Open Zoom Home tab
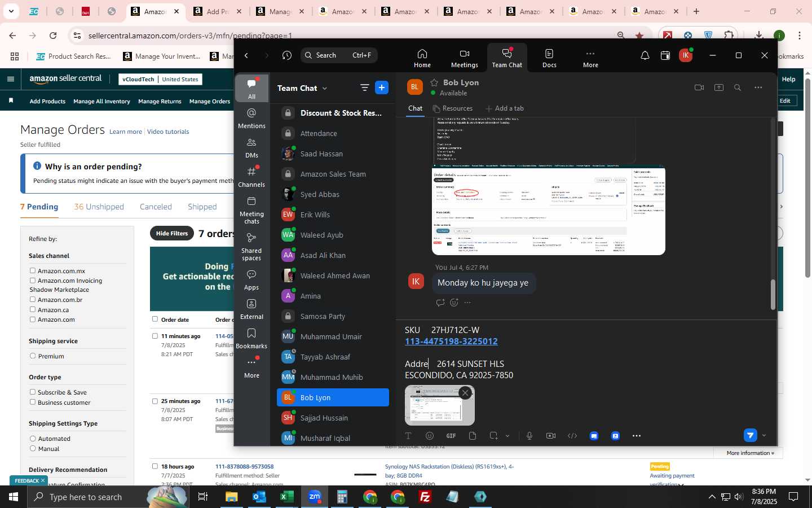 (x=422, y=58)
